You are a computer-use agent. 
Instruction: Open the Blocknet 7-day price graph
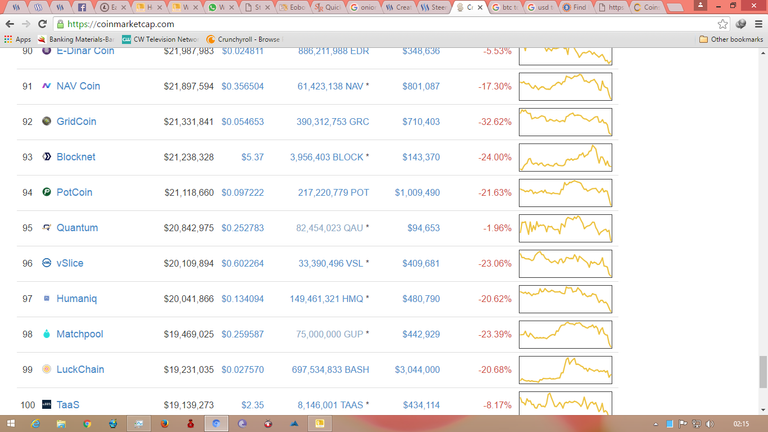[565, 157]
